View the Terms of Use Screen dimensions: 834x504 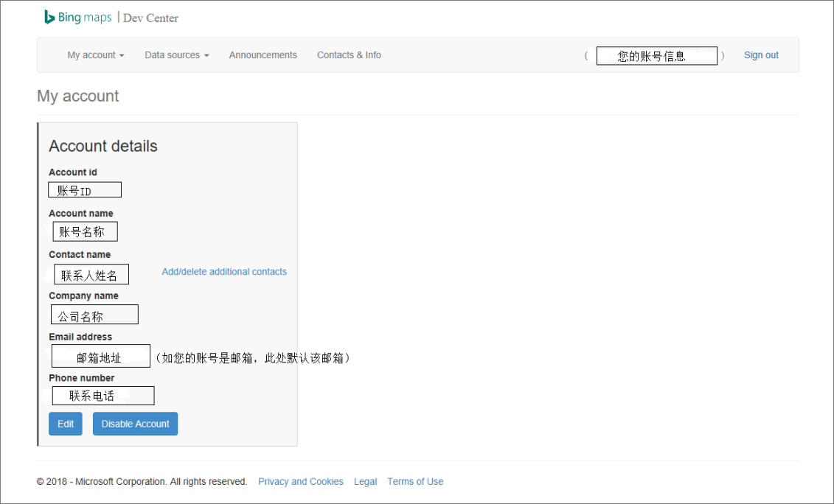tap(415, 481)
